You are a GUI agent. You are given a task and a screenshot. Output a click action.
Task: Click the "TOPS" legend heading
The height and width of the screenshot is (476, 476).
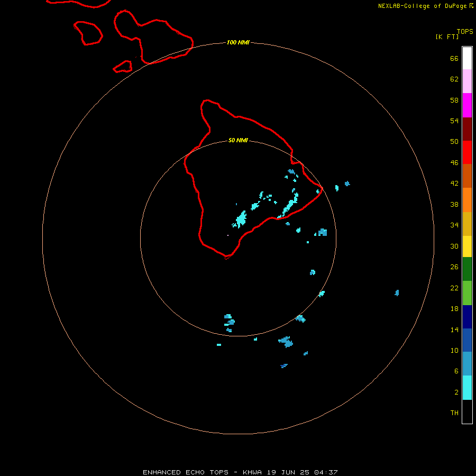(x=465, y=32)
